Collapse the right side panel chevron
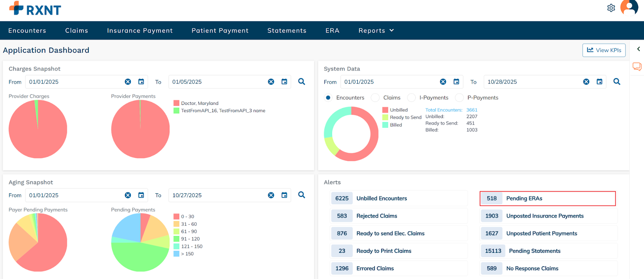Screen dimensions: 644x279 638,49
